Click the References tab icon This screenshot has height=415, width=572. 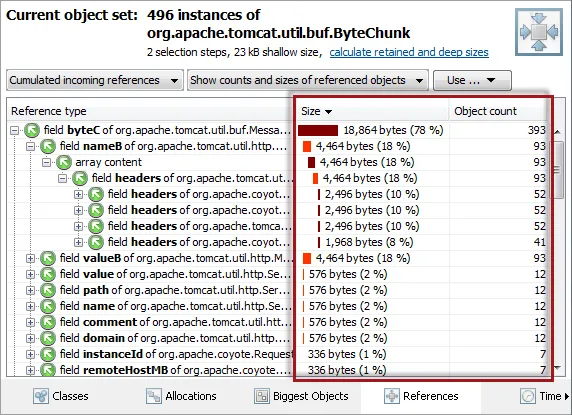click(x=391, y=396)
